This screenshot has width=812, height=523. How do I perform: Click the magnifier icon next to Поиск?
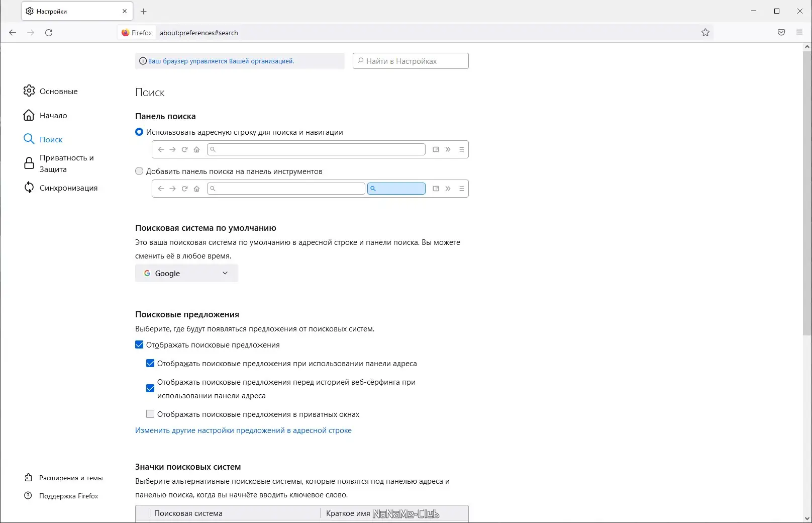[x=29, y=139]
